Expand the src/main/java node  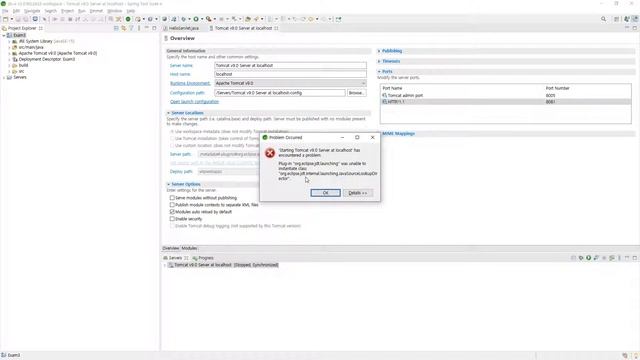coord(9,47)
